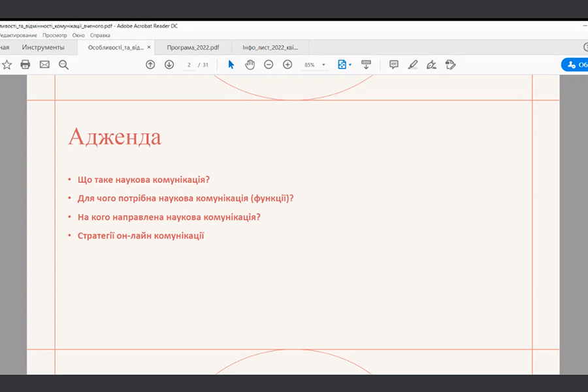Screen dimensions: 588x392
Task: Click the current page number field
Action: 189,65
